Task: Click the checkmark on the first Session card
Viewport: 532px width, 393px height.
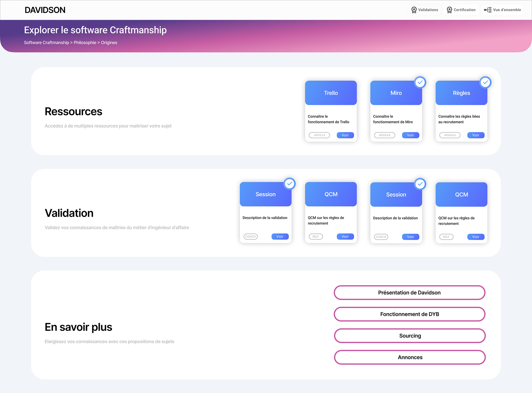Action: (290, 184)
